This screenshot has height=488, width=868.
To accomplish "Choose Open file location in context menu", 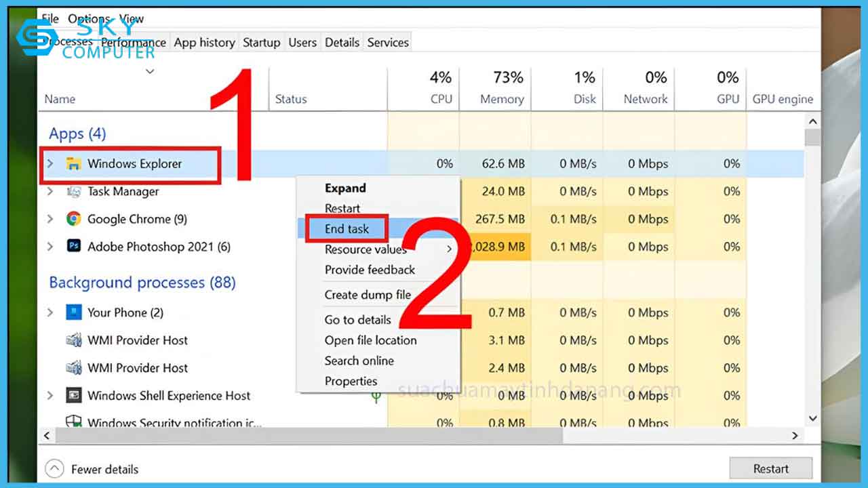I will coord(371,340).
